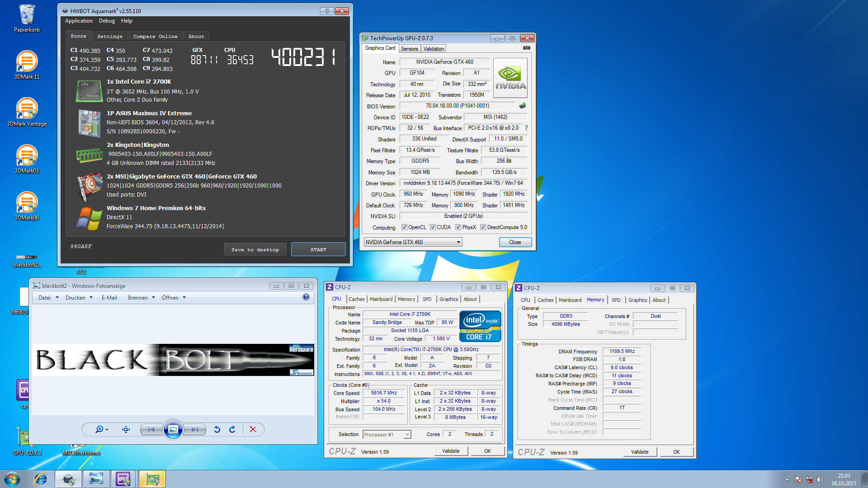868x488 pixels.
Task: Click OK in left CPU-Z window
Action: click(487, 451)
